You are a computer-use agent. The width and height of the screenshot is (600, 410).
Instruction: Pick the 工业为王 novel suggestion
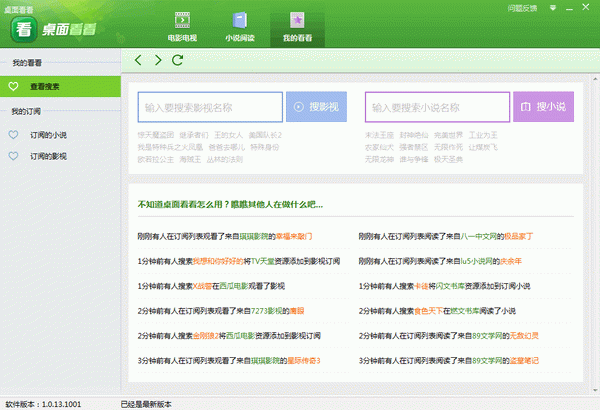point(483,135)
